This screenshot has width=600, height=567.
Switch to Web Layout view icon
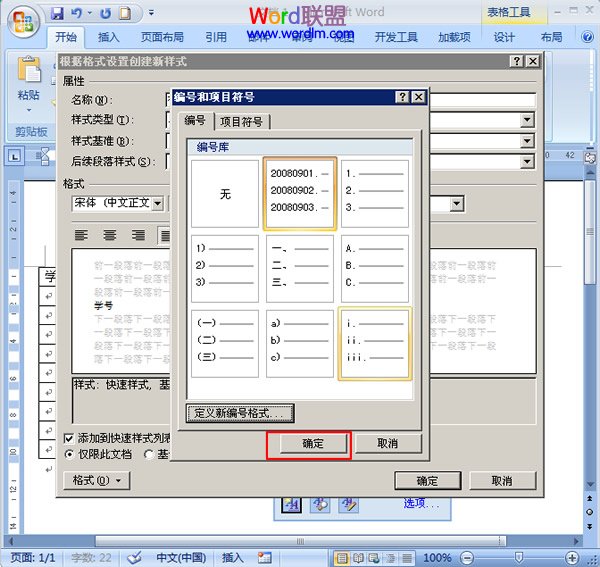tap(374, 558)
